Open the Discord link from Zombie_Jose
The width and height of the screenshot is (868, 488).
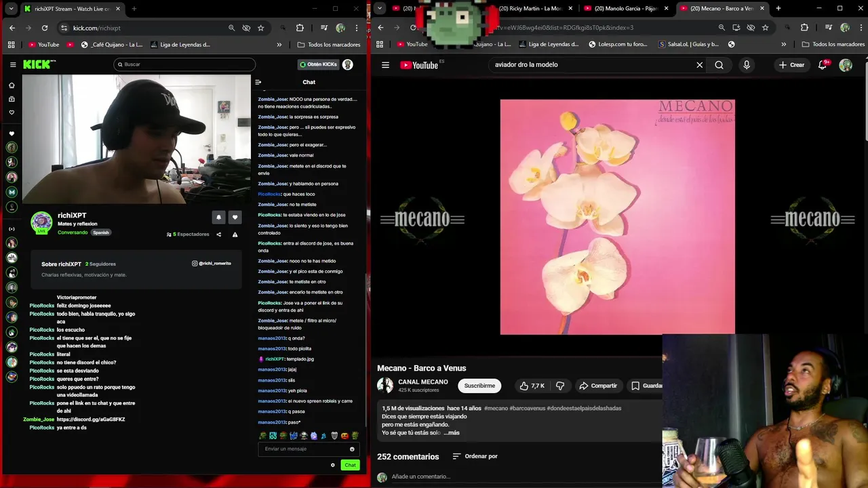coord(91,420)
